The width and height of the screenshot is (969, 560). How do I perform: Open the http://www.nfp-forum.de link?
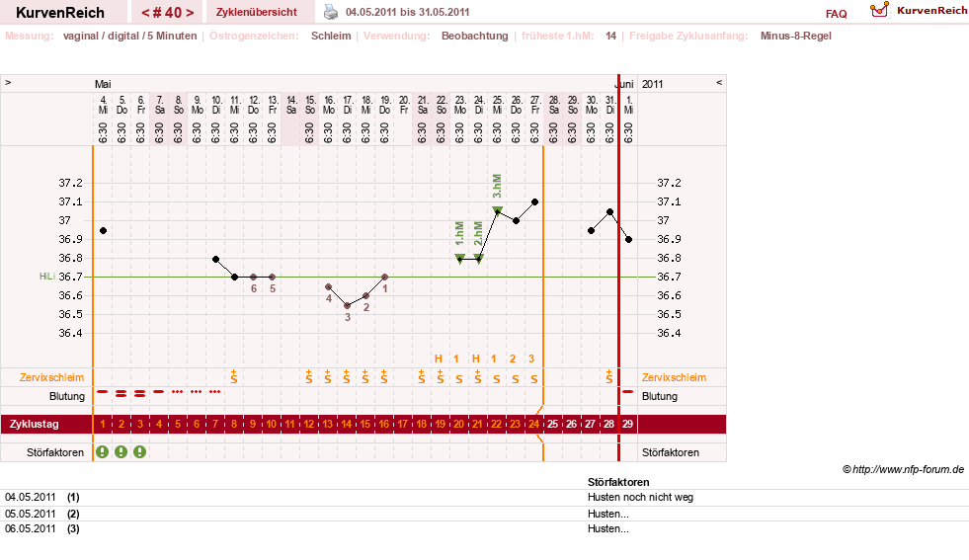pos(908,469)
